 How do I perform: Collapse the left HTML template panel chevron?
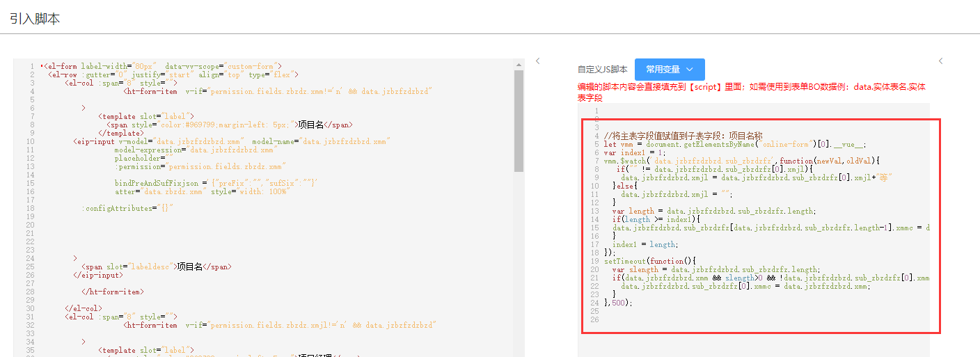[538, 61]
